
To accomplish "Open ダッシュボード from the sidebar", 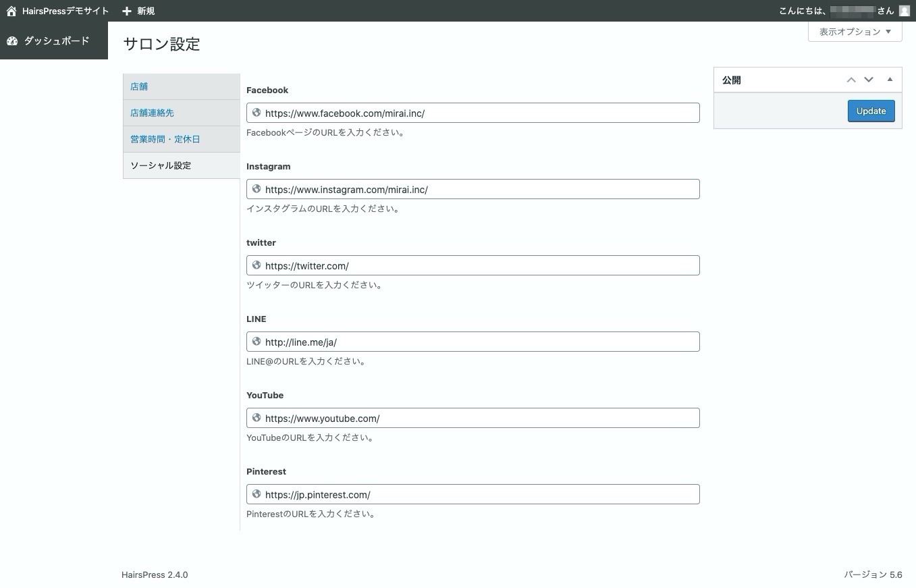I will tap(56, 41).
